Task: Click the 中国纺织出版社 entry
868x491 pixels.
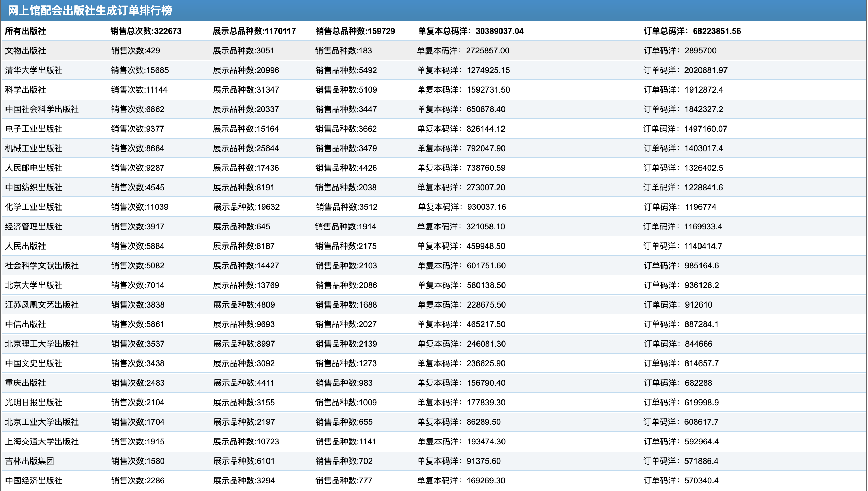Action: pos(34,188)
